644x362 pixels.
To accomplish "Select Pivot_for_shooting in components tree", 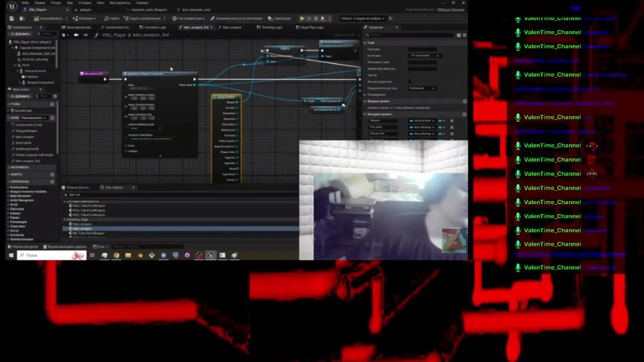I will tap(35, 59).
